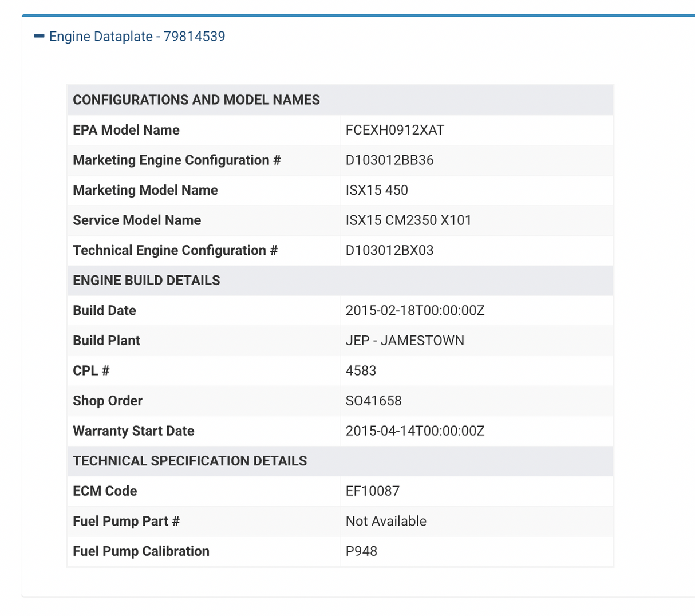
Task: Click the ECM Code label
Action: coord(105,491)
